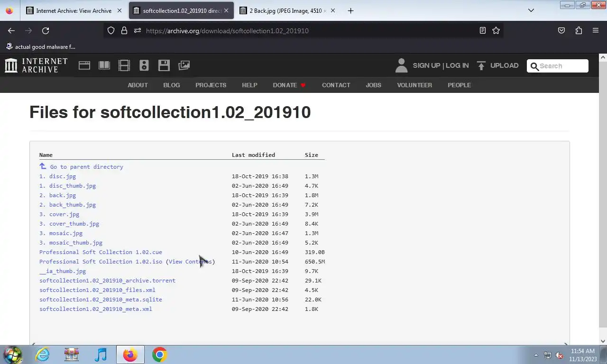Open the Windows Start button
607x364 pixels.
pos(13,355)
